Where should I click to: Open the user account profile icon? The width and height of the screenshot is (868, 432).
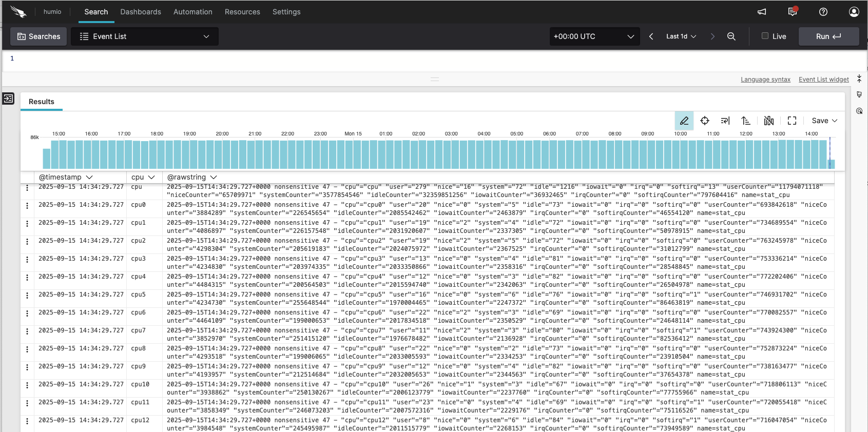tap(854, 12)
